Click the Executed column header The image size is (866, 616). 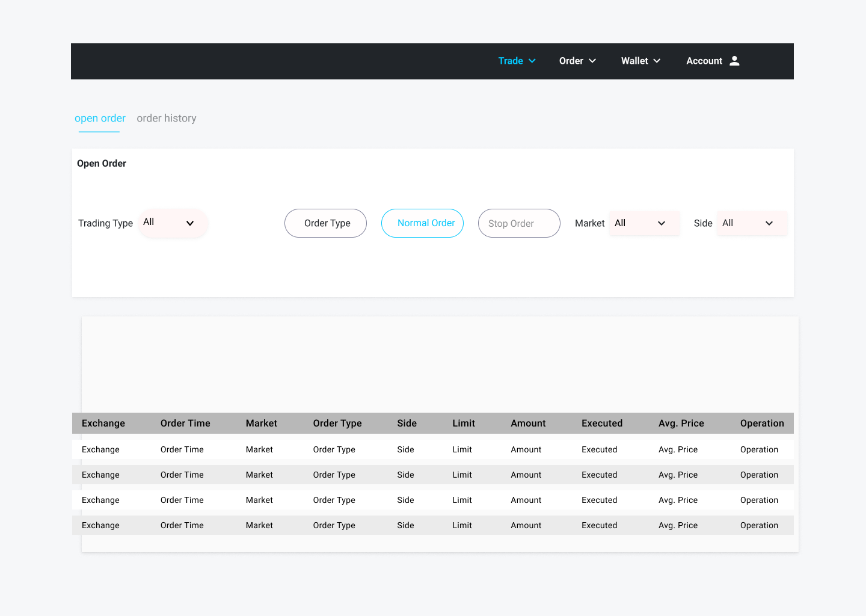(x=601, y=423)
